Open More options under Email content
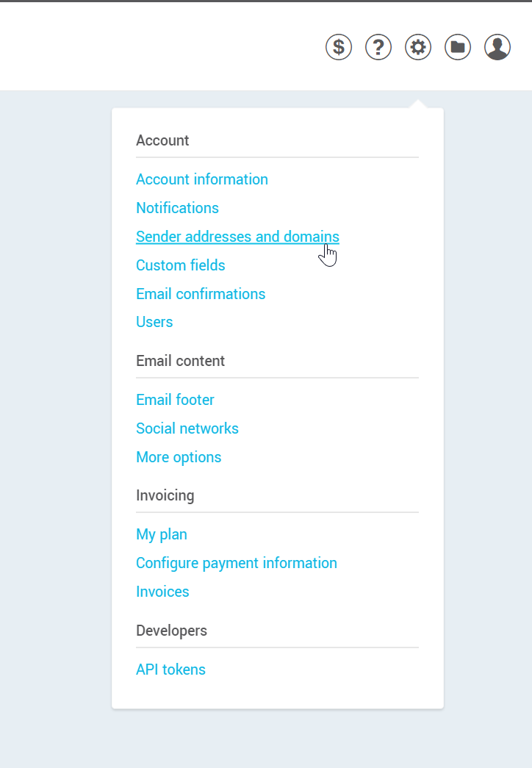 [179, 457]
